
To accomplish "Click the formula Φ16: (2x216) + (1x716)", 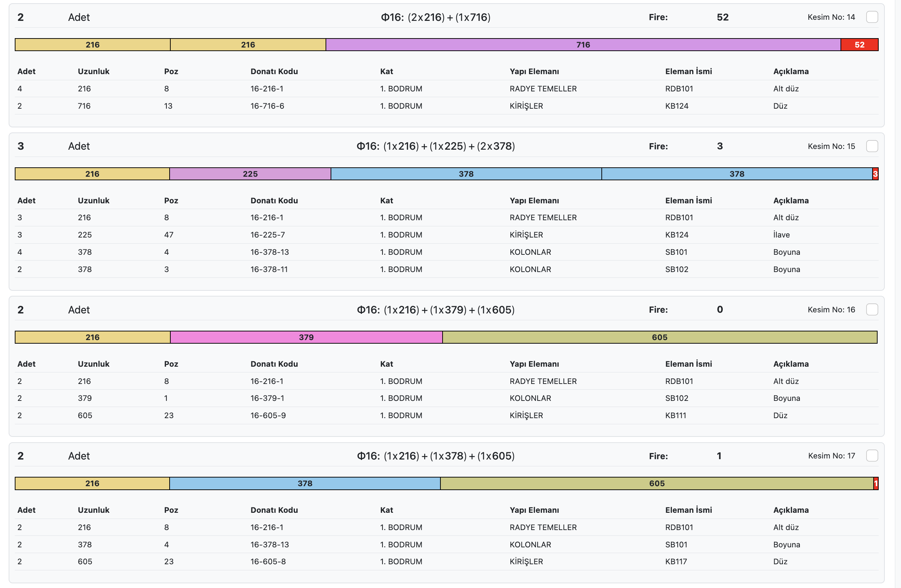I will 435,17.
